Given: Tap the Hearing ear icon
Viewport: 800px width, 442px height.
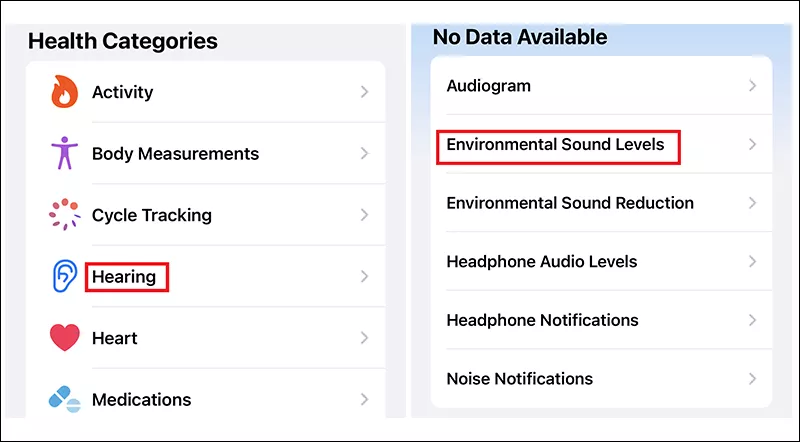Looking at the screenshot, I should (65, 276).
